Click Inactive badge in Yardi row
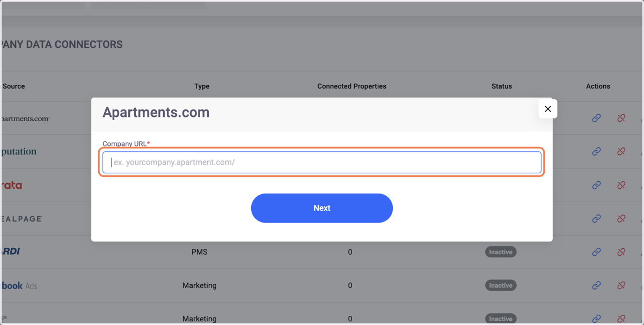The image size is (644, 325). coord(501,252)
